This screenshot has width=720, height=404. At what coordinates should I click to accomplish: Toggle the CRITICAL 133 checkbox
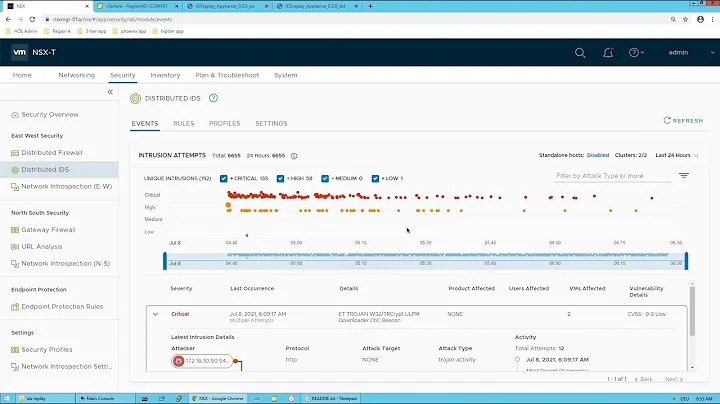[224, 179]
